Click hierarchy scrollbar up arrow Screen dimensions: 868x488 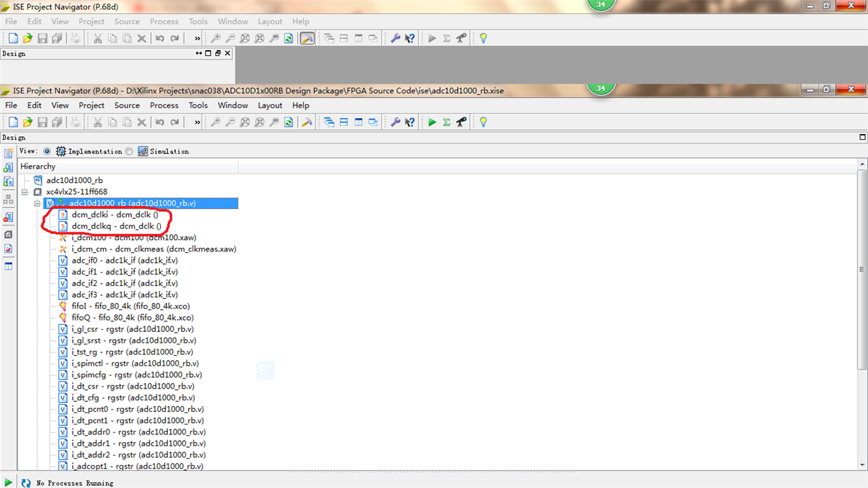pos(862,165)
